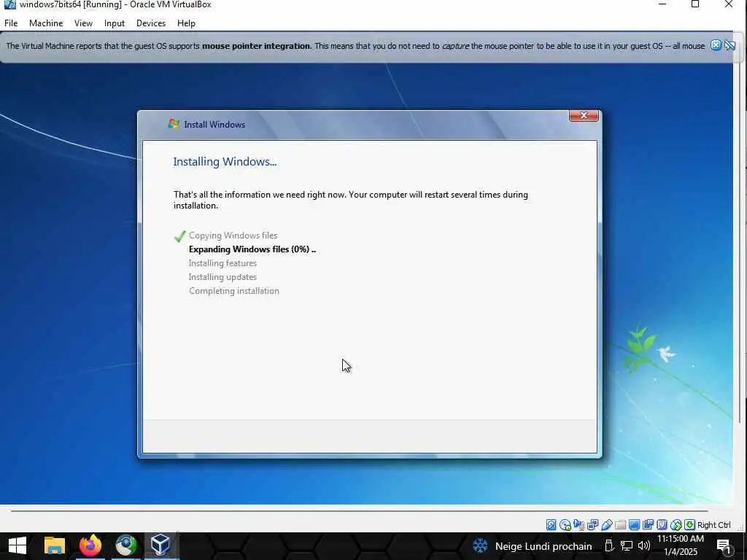Click the audio status indicator icon
747x560 pixels.
pyautogui.click(x=578, y=525)
